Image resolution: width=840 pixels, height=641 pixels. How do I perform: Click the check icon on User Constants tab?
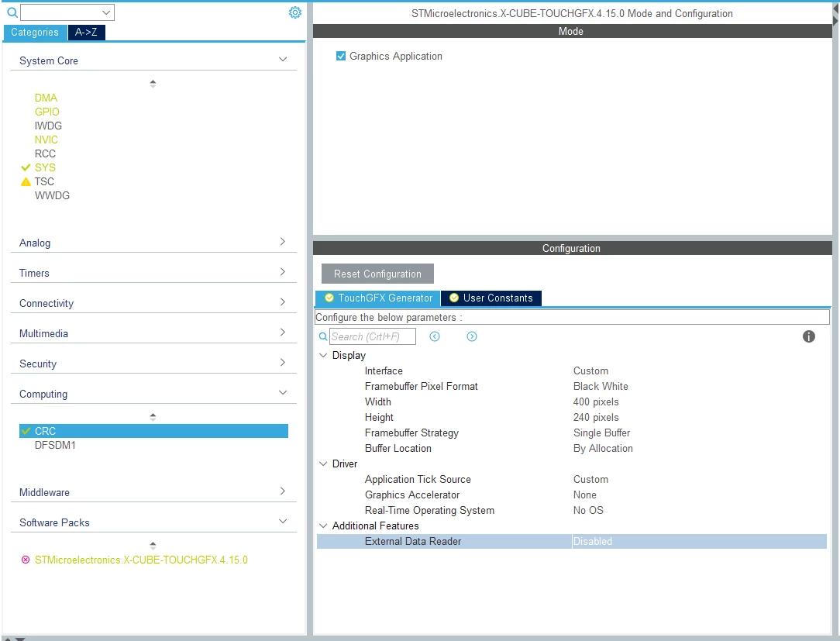[x=454, y=298]
